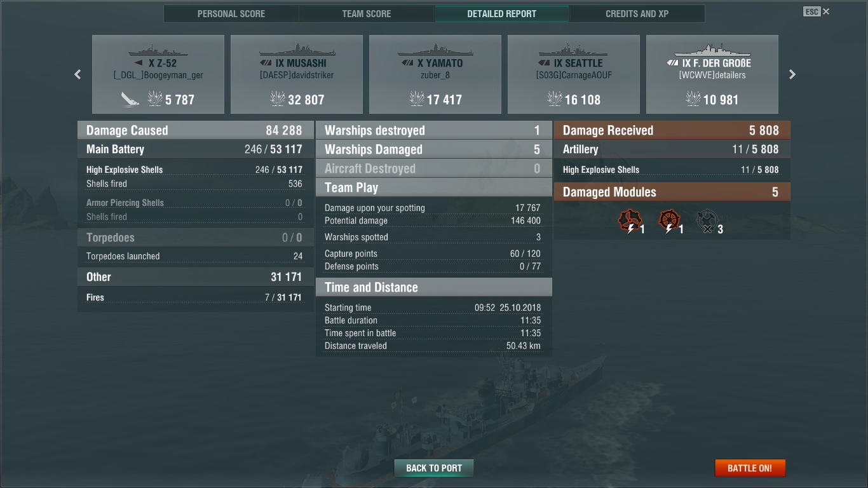Click the damage icon on Musashi card
Screen dimensions: 868x488
click(x=277, y=99)
